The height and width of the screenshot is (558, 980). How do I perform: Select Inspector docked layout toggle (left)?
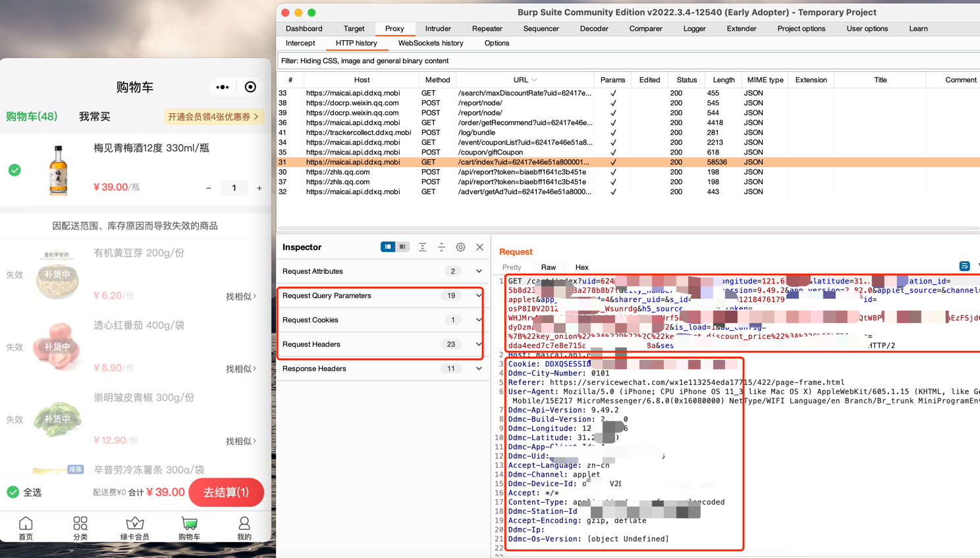click(388, 247)
